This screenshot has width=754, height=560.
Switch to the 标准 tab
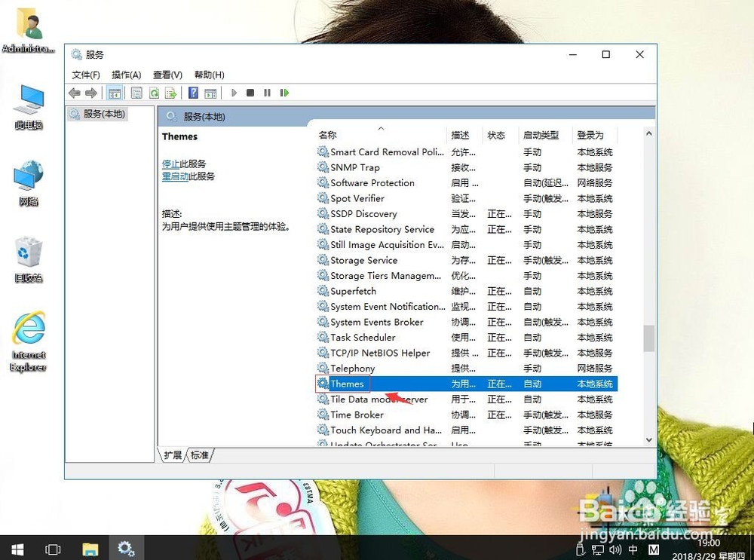coord(200,454)
